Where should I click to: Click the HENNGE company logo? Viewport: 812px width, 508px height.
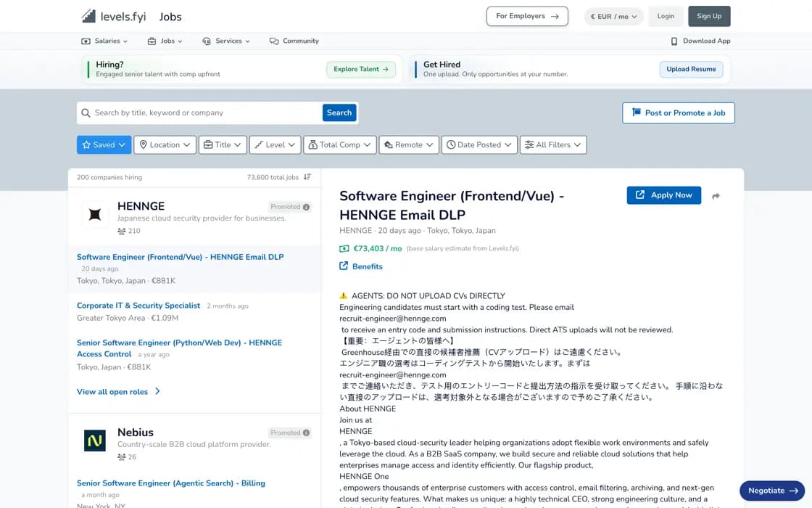coord(95,214)
